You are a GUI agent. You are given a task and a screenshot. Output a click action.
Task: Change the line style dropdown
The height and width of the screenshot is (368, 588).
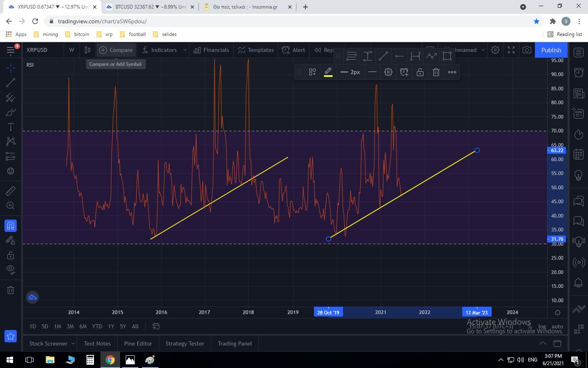tap(372, 72)
